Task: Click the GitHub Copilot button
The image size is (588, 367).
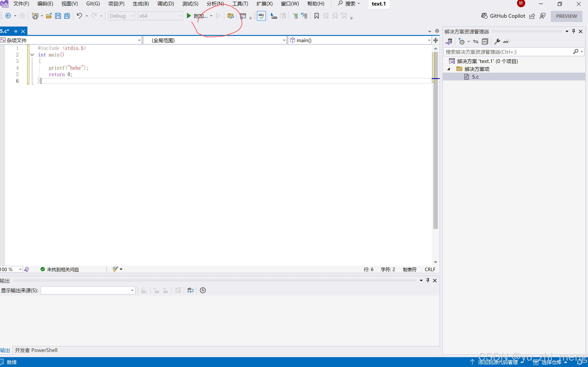Action: click(503, 16)
